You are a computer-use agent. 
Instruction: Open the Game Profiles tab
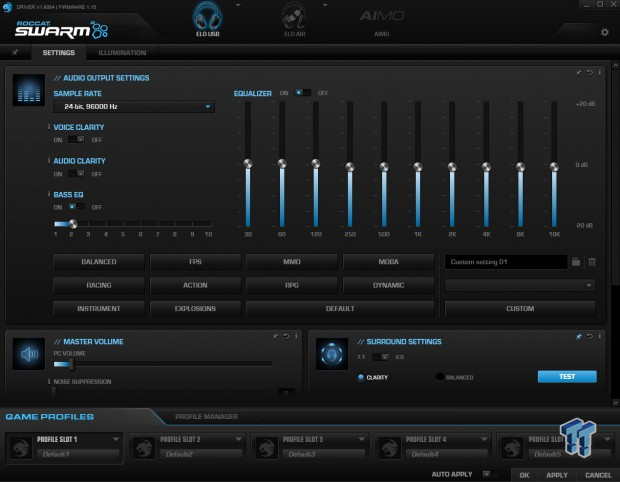tap(49, 417)
